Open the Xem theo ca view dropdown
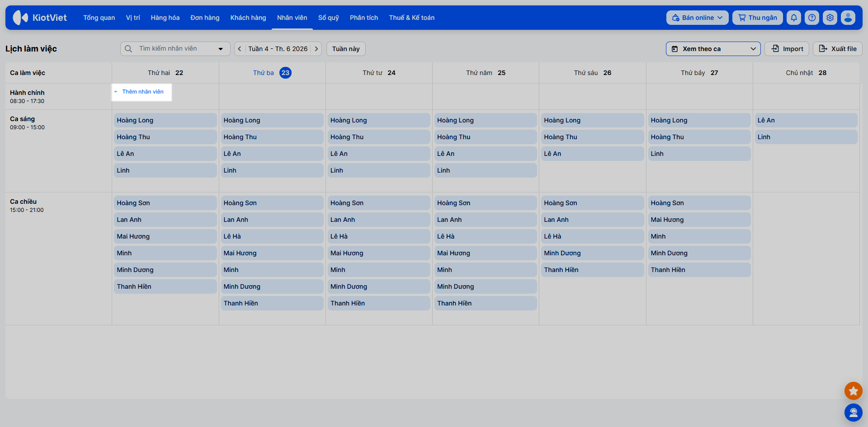868x427 pixels. 713,49
